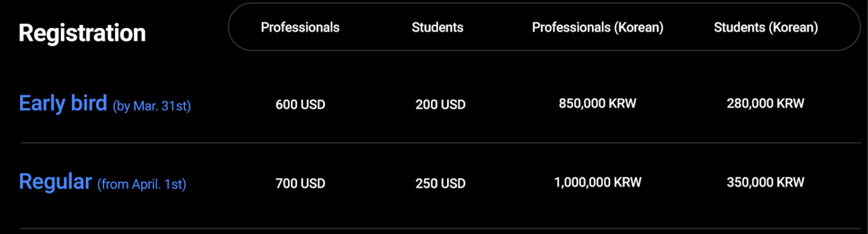Image resolution: width=868 pixels, height=234 pixels.
Task: Select the 250 USD student price
Action: pos(440,183)
